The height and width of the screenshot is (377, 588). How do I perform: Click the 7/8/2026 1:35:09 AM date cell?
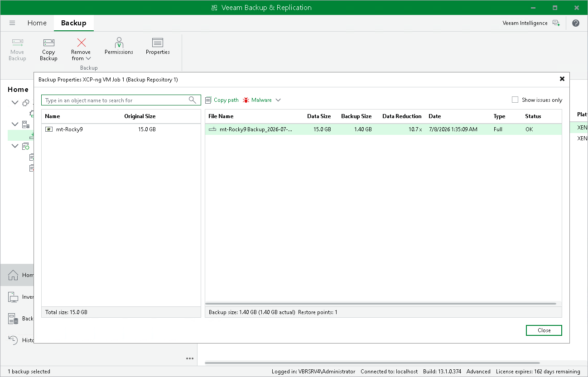point(453,129)
